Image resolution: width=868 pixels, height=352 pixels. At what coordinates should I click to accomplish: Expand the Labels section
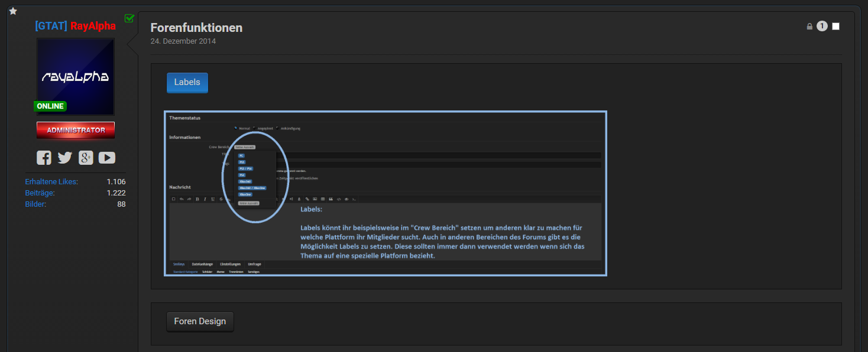pos(187,83)
